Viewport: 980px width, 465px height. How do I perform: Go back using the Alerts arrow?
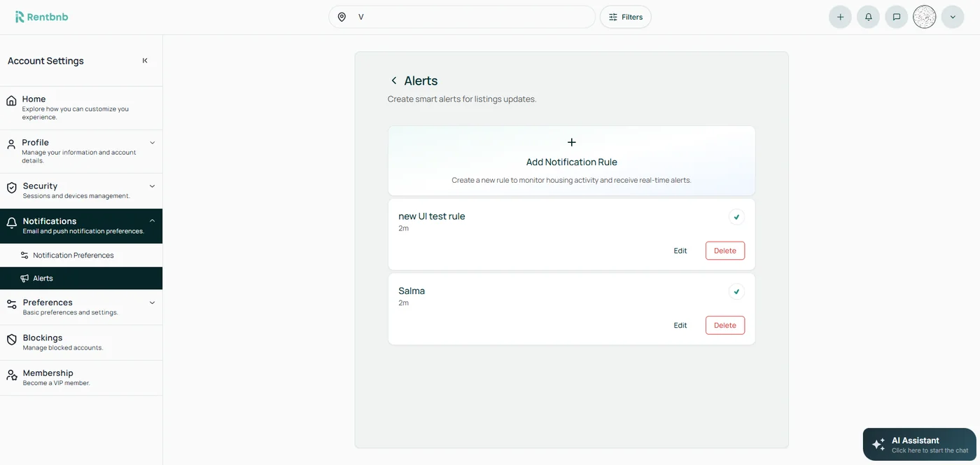[394, 81]
